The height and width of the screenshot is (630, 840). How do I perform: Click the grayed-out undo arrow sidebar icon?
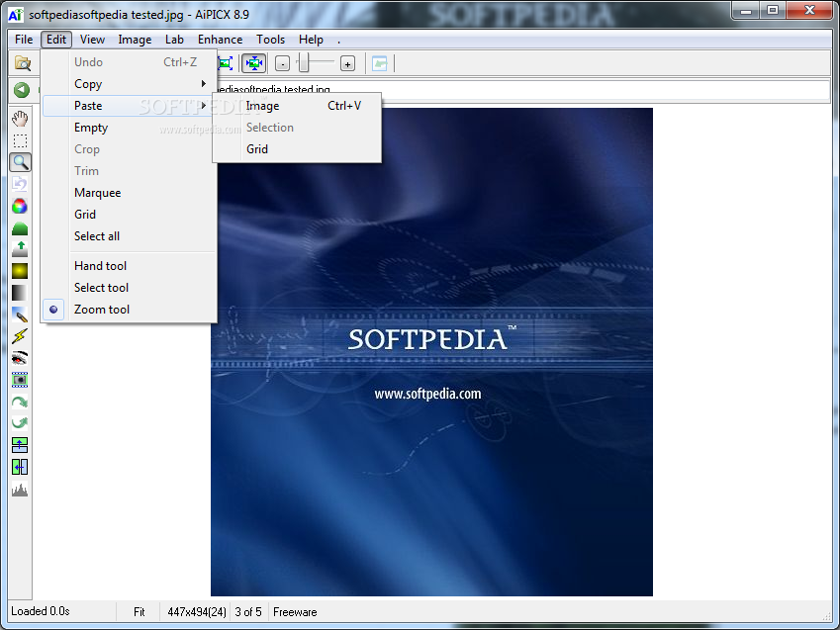pyautogui.click(x=20, y=184)
